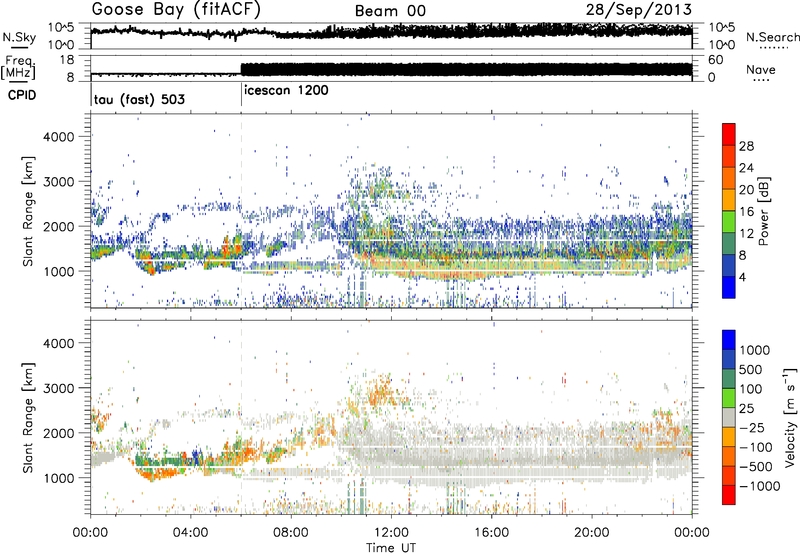Click the velocity color bar value '-1000'
The image size is (800, 554).
pos(760,486)
